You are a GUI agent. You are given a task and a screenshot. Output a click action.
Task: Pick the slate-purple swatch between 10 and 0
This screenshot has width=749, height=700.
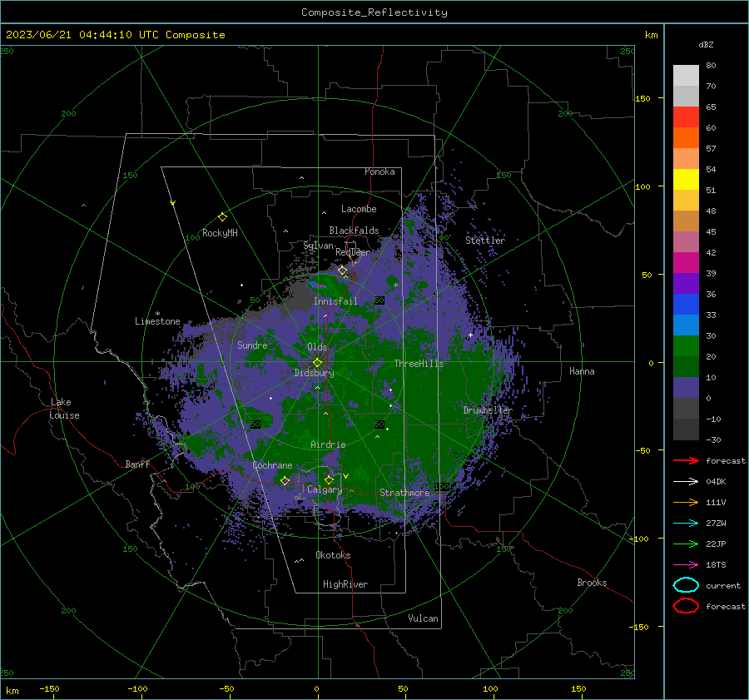(686, 388)
